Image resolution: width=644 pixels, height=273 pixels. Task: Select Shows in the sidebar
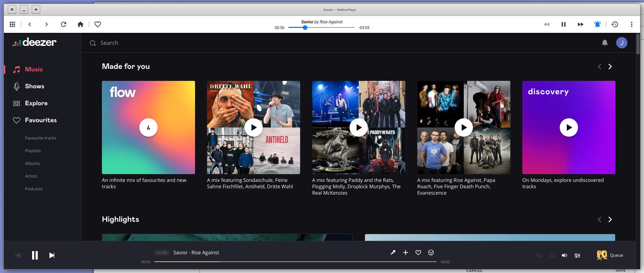35,86
